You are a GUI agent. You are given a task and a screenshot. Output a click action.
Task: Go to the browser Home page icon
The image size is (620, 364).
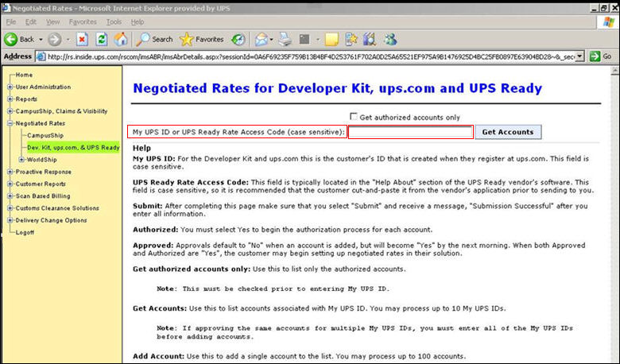tap(121, 39)
